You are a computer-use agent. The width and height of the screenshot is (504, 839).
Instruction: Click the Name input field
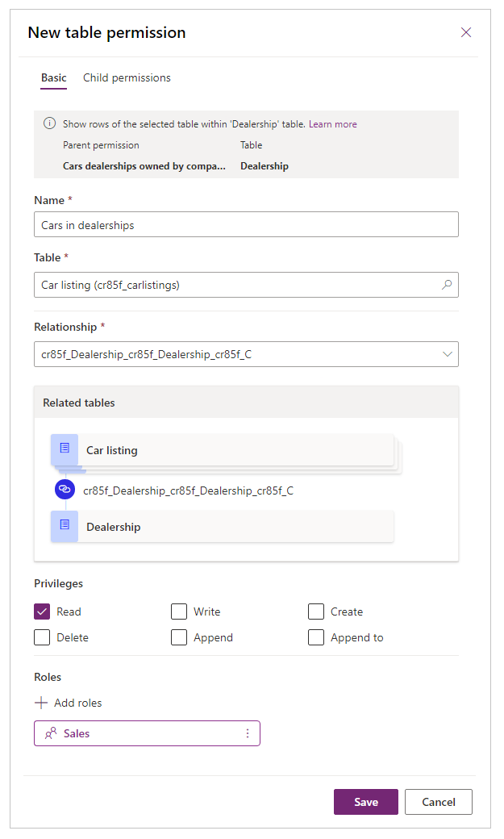[x=246, y=225]
